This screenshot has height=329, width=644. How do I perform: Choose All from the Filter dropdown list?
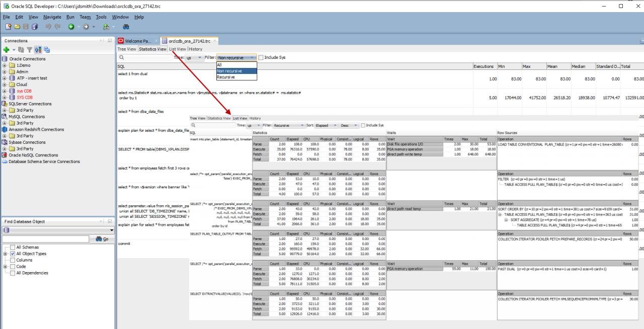click(x=236, y=65)
